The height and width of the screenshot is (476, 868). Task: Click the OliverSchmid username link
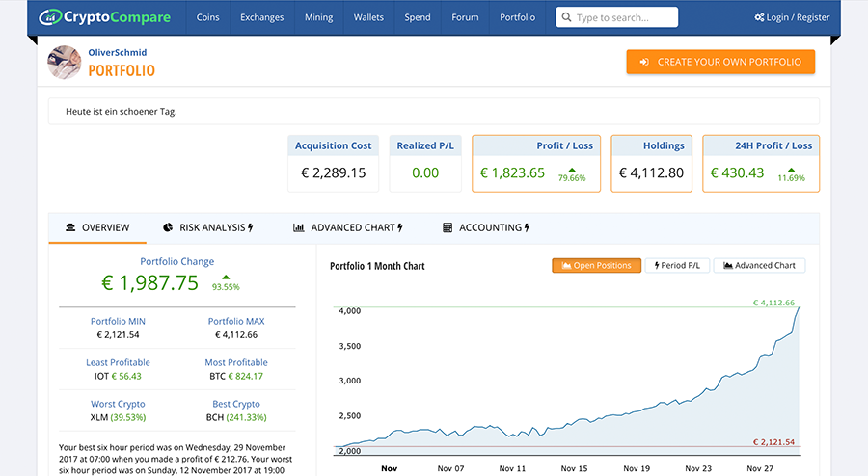pos(118,53)
